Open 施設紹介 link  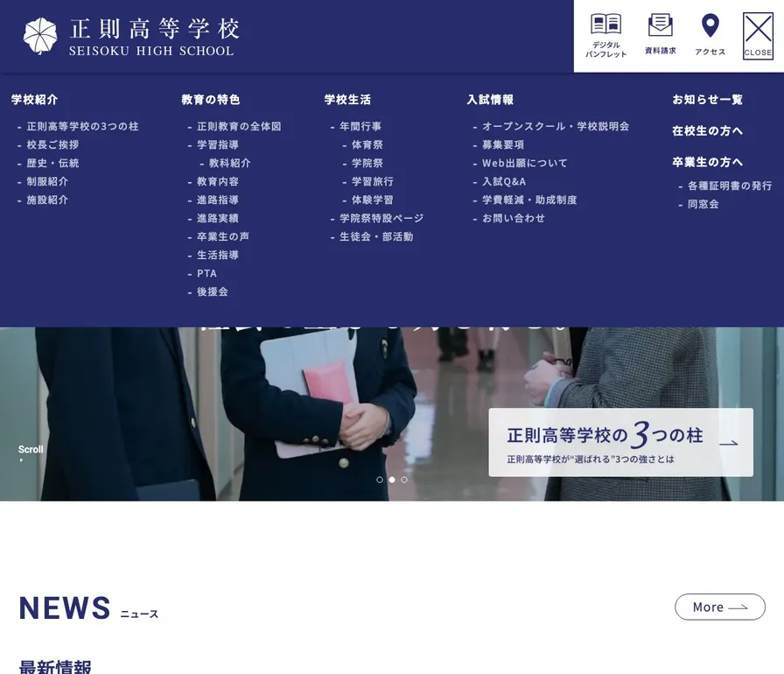pos(47,200)
